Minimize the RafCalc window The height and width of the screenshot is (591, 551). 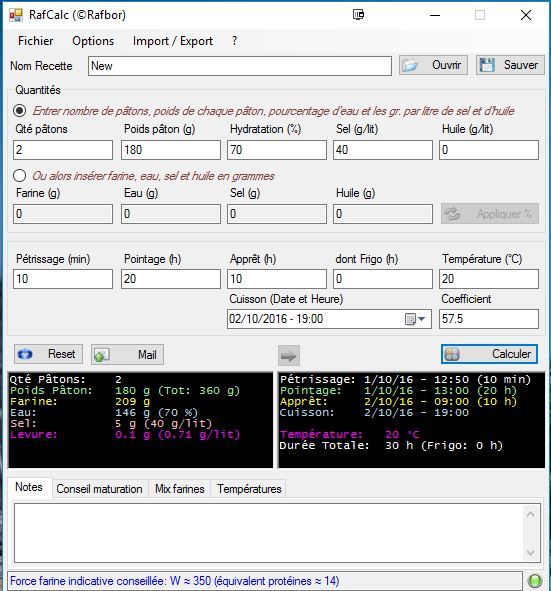(435, 15)
